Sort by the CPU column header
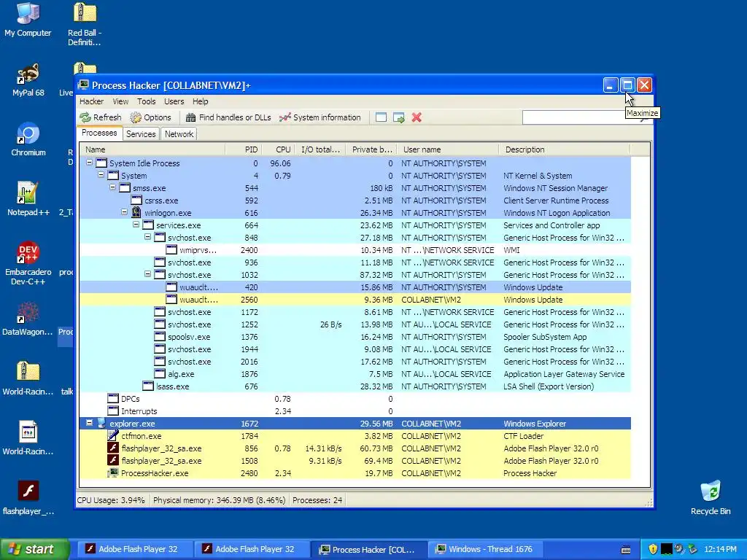This screenshot has height=560, width=747. click(x=278, y=149)
